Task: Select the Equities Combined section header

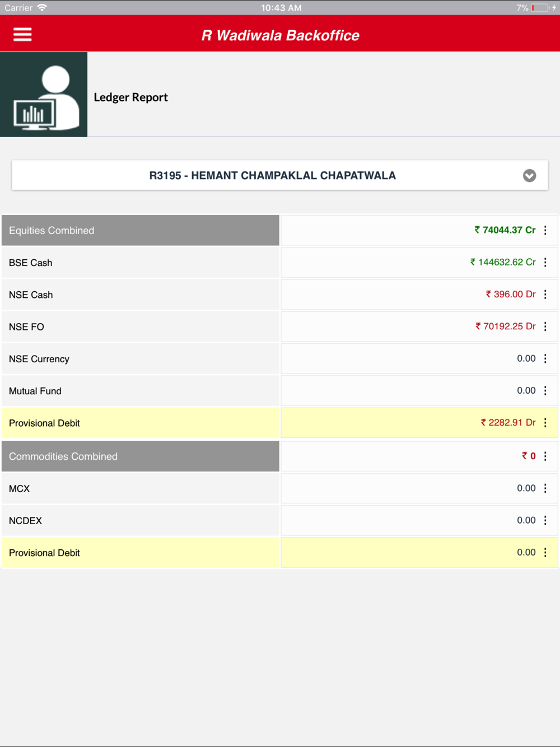Action: [x=140, y=231]
